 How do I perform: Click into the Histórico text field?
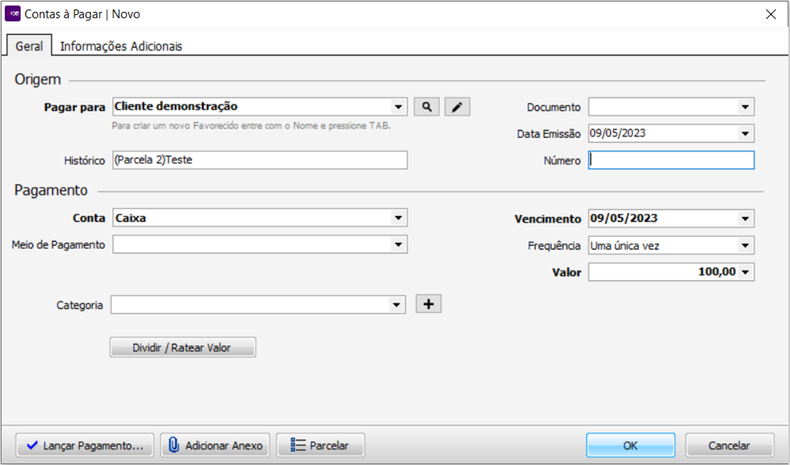click(259, 160)
